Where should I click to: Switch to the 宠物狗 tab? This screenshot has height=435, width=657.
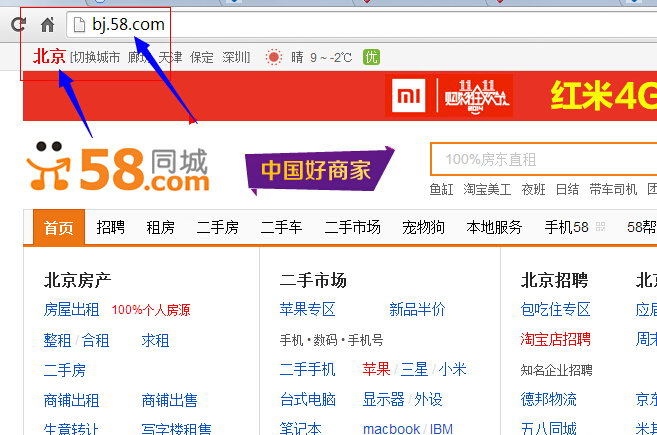(423, 227)
